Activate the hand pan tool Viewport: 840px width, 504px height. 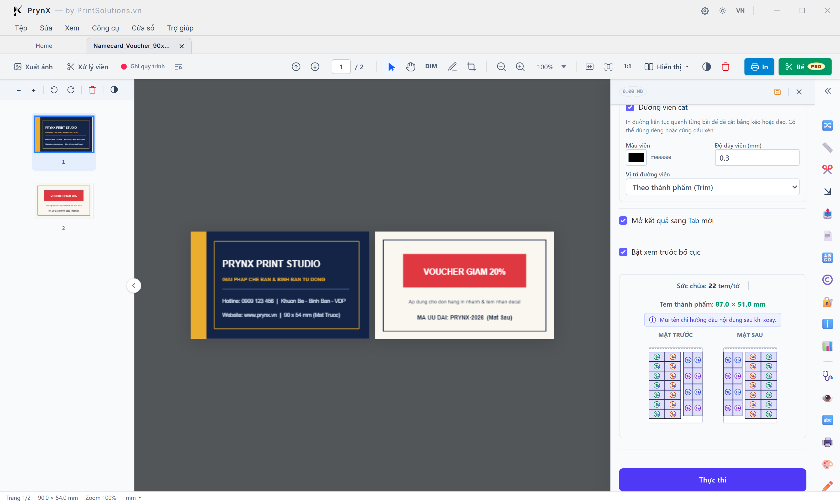click(x=411, y=67)
